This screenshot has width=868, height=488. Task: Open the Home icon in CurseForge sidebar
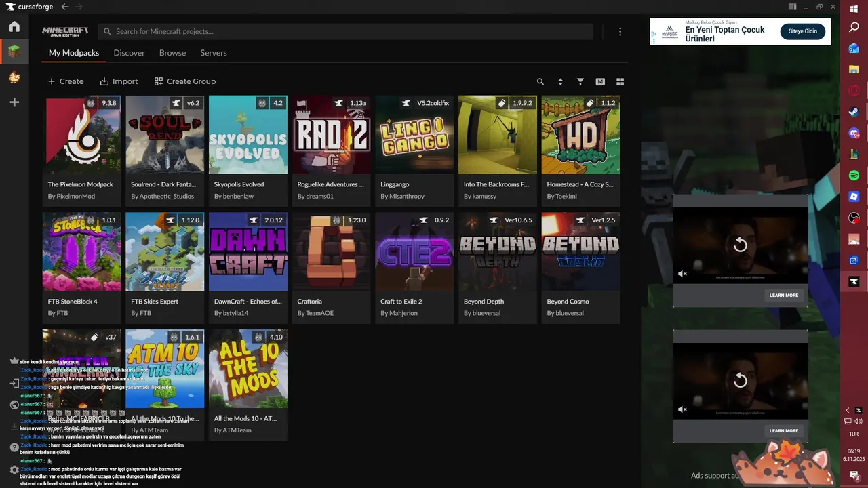14,27
